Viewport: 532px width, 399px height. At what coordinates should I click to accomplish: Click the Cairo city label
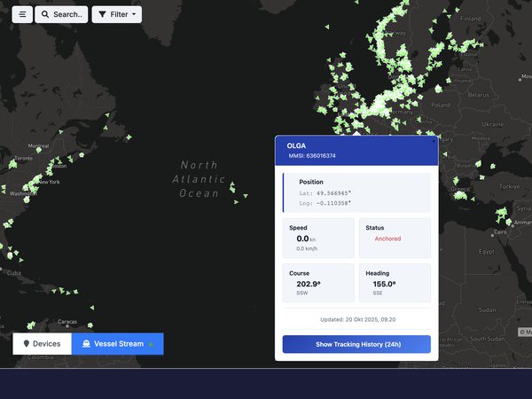(x=500, y=231)
